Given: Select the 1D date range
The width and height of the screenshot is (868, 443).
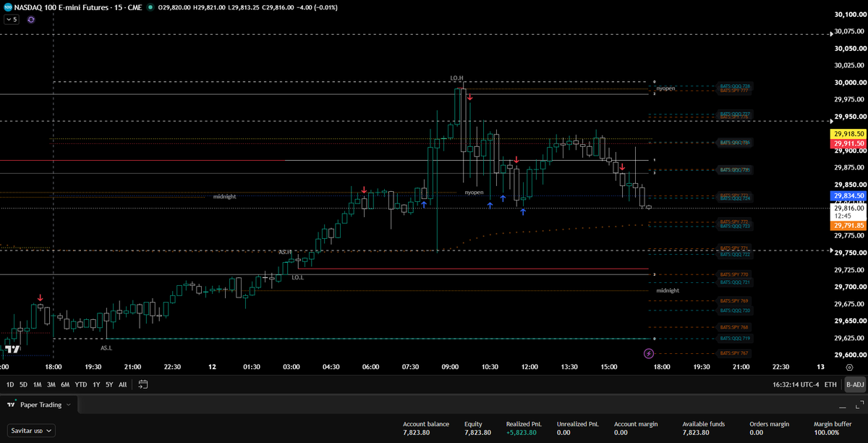Looking at the screenshot, I should pos(10,384).
